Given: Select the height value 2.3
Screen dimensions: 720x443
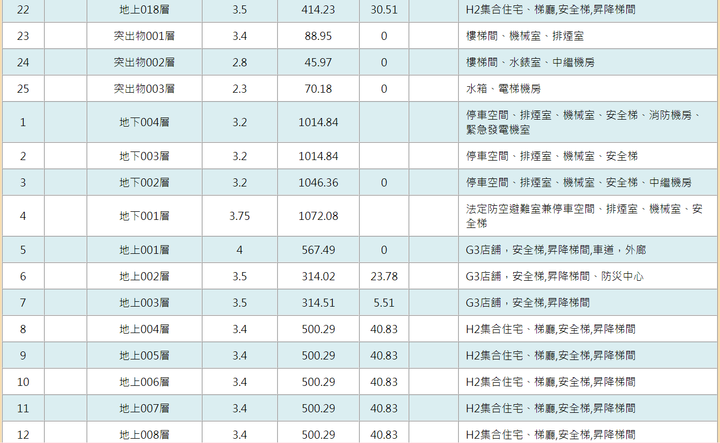Looking at the screenshot, I should [x=239, y=89].
